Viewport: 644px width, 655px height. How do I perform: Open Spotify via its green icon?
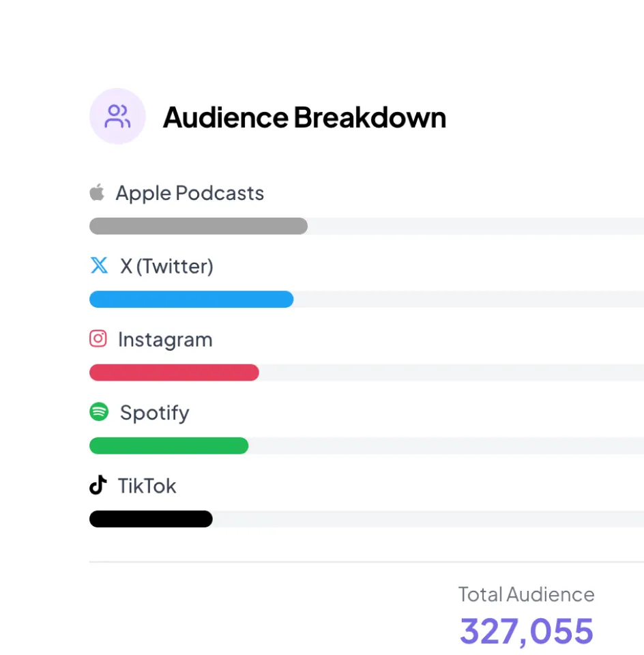pos(98,411)
